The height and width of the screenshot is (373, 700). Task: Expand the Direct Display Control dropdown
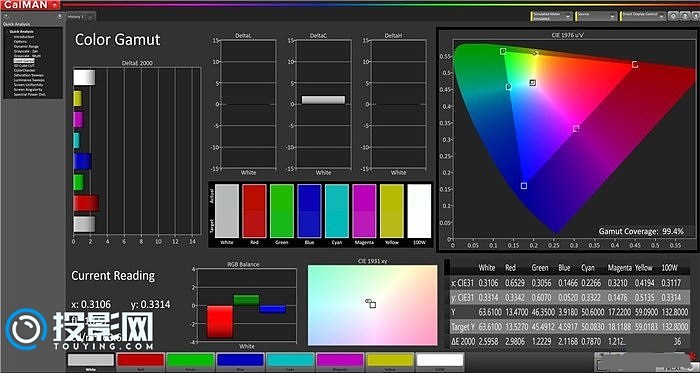point(642,16)
